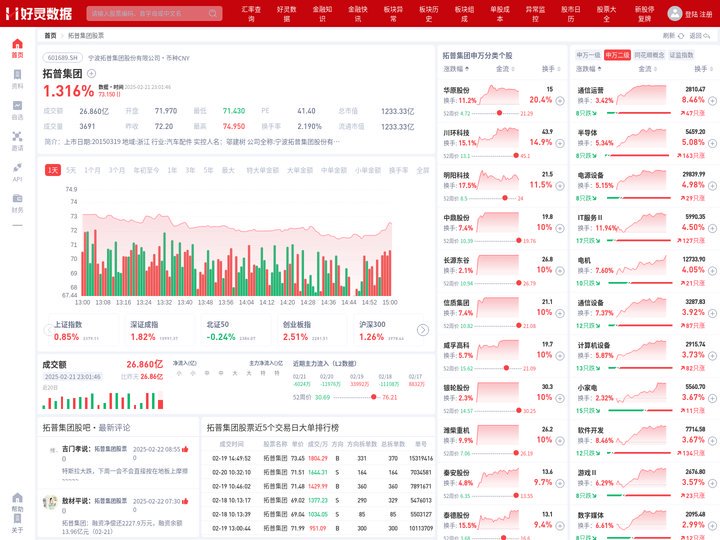Click the user avatar icon in the header
This screenshot has height=540, width=720.
(x=675, y=13)
